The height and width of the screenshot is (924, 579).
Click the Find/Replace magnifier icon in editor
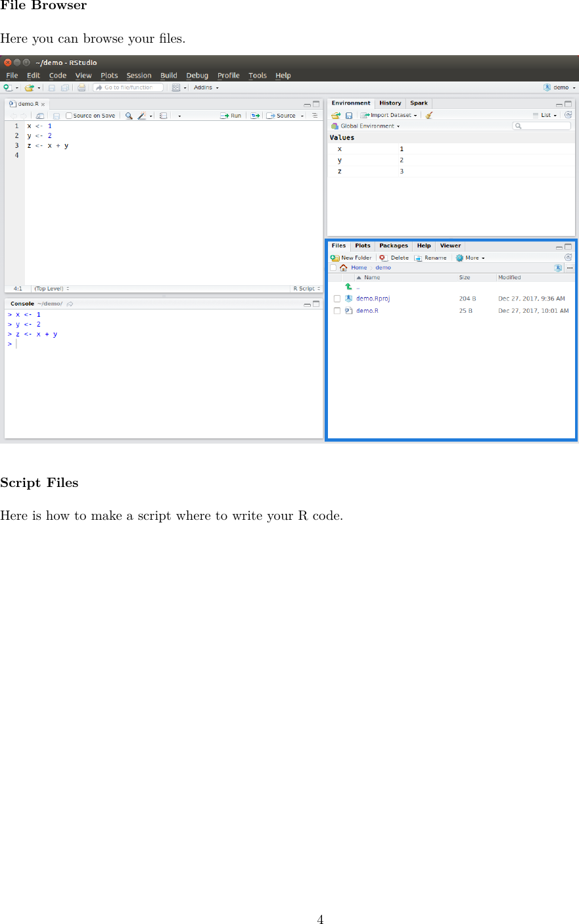[129, 116]
